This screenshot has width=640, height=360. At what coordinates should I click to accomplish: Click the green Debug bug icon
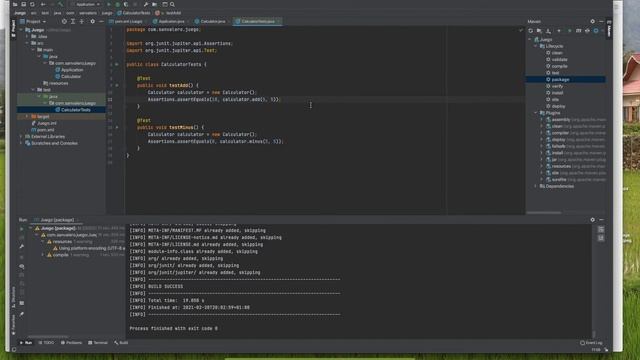pyautogui.click(x=118, y=4)
